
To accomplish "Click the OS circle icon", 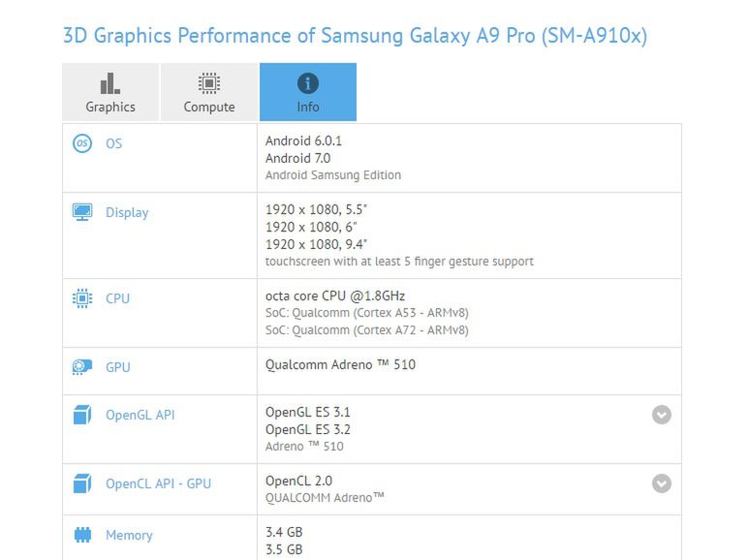I will pyautogui.click(x=82, y=143).
